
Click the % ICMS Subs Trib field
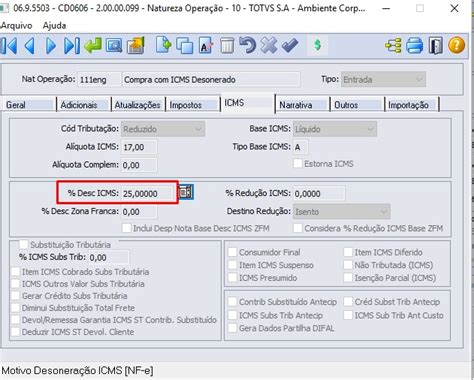coord(108,257)
